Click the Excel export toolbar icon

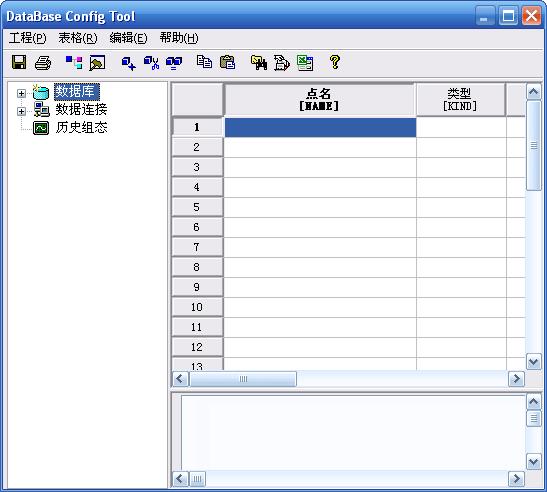(305, 63)
